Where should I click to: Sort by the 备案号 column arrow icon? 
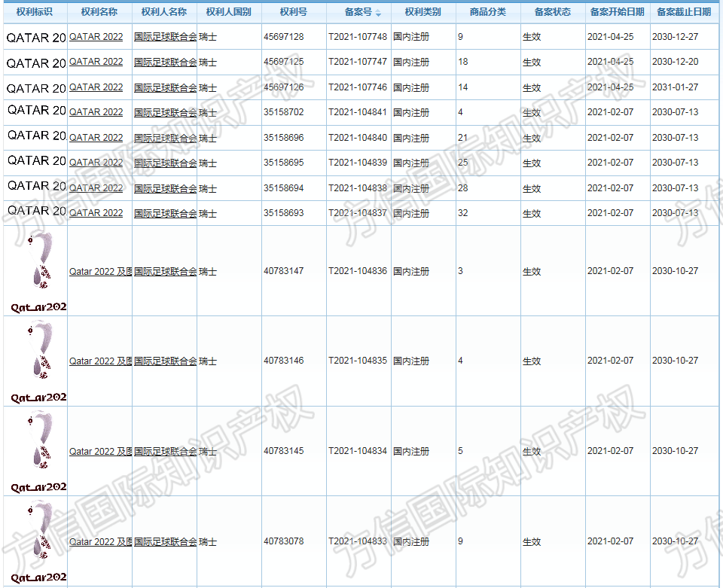coord(378,14)
